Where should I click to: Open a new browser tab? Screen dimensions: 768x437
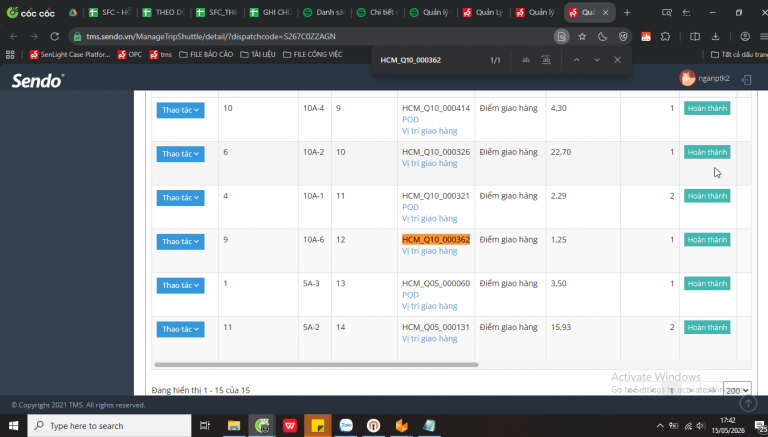627,13
